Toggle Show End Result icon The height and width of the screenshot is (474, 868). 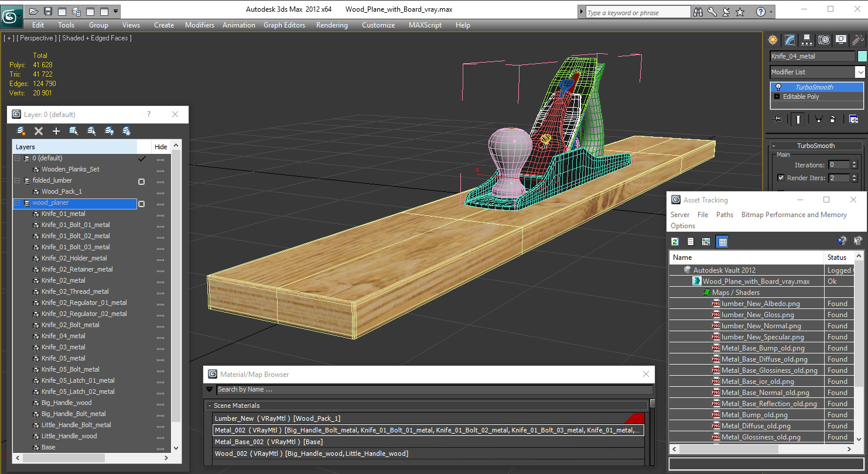click(798, 119)
